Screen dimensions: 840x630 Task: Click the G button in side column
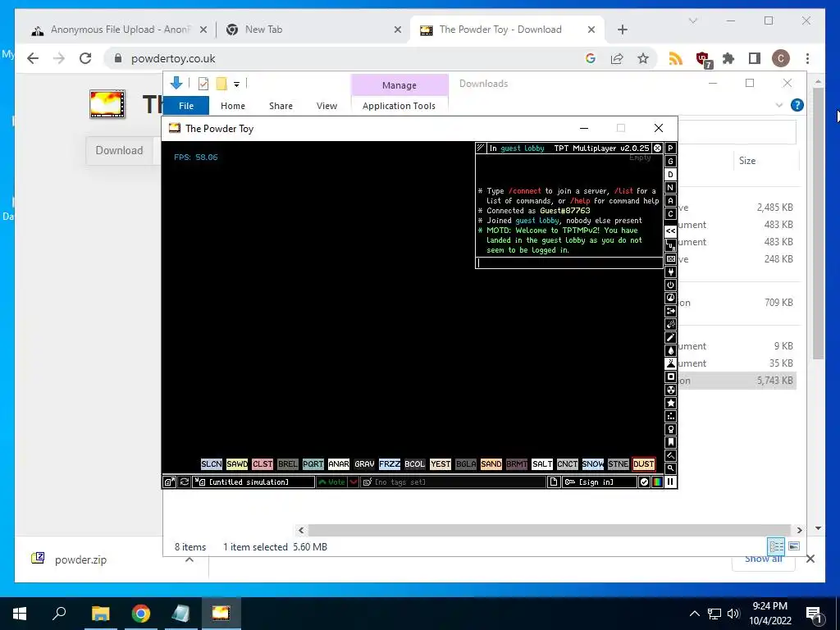click(670, 162)
